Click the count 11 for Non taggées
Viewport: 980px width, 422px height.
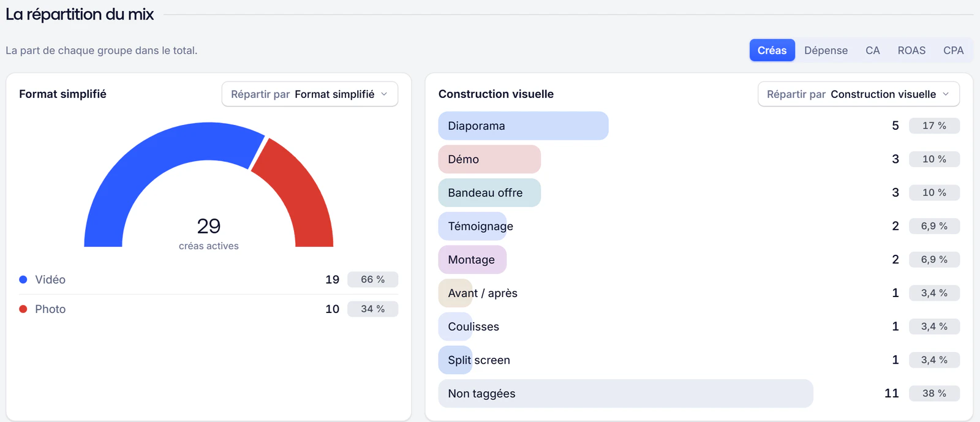(x=892, y=393)
